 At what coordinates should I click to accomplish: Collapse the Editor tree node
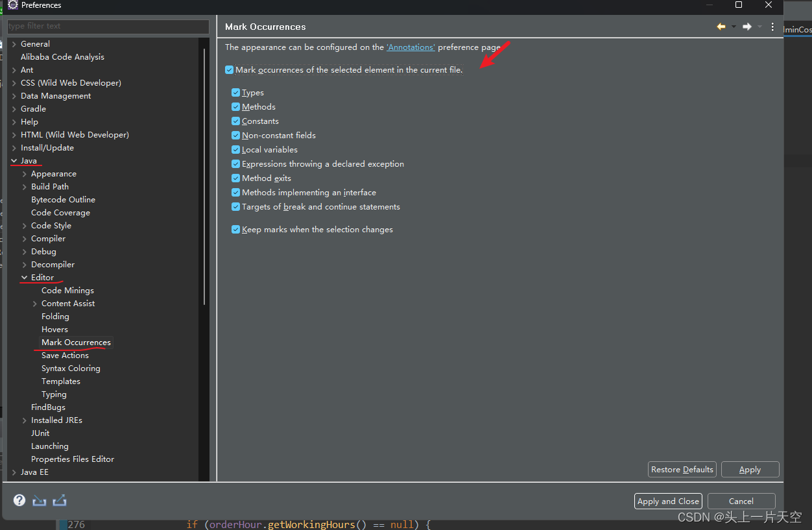[25, 278]
